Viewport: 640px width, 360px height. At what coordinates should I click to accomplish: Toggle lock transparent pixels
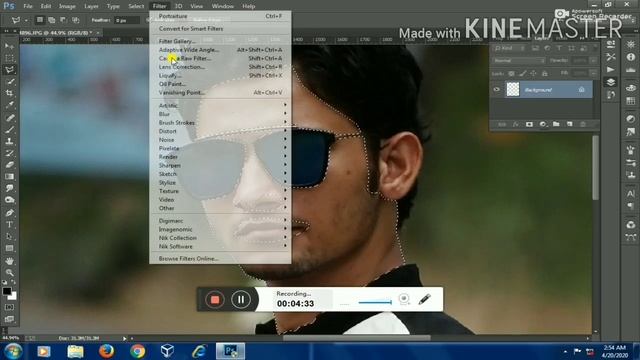[x=511, y=73]
